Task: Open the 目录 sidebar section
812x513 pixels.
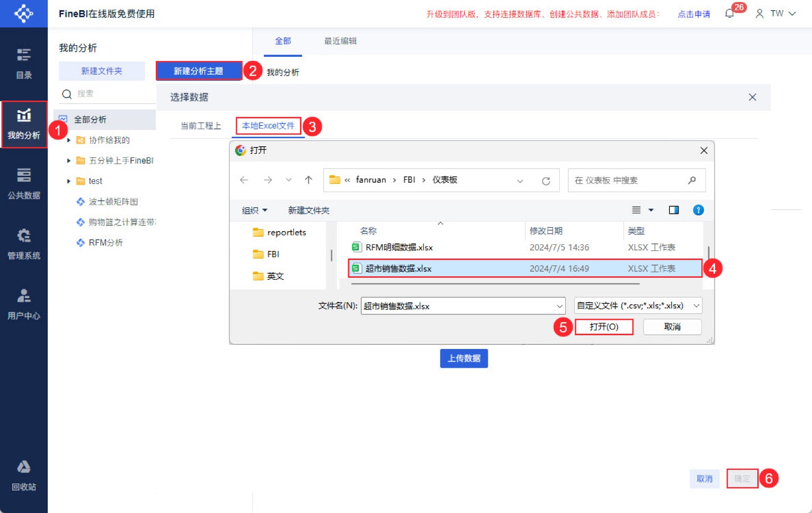Action: pos(24,63)
